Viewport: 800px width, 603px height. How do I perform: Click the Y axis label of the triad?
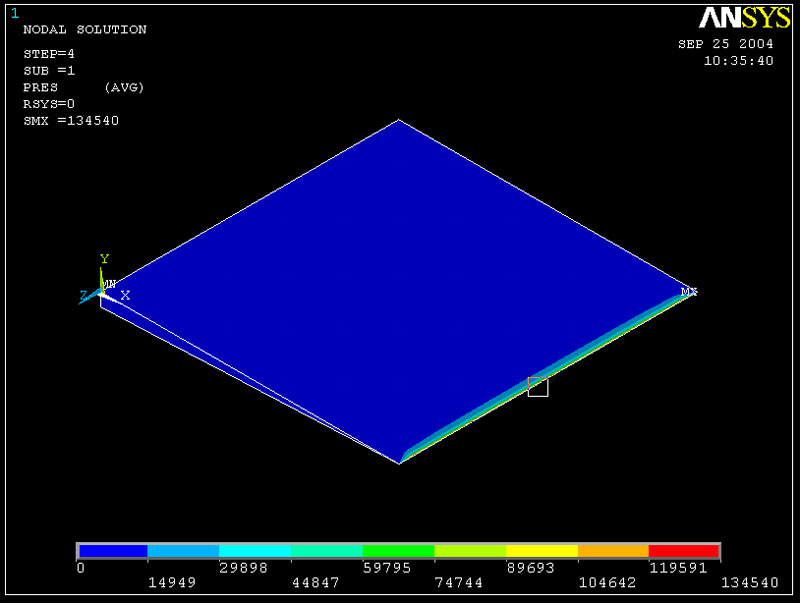[104, 260]
